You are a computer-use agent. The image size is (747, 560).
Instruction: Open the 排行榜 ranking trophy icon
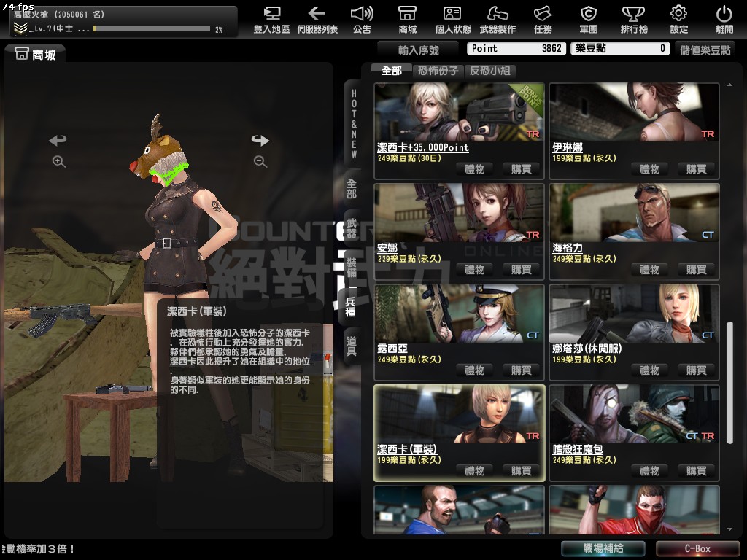tap(634, 20)
